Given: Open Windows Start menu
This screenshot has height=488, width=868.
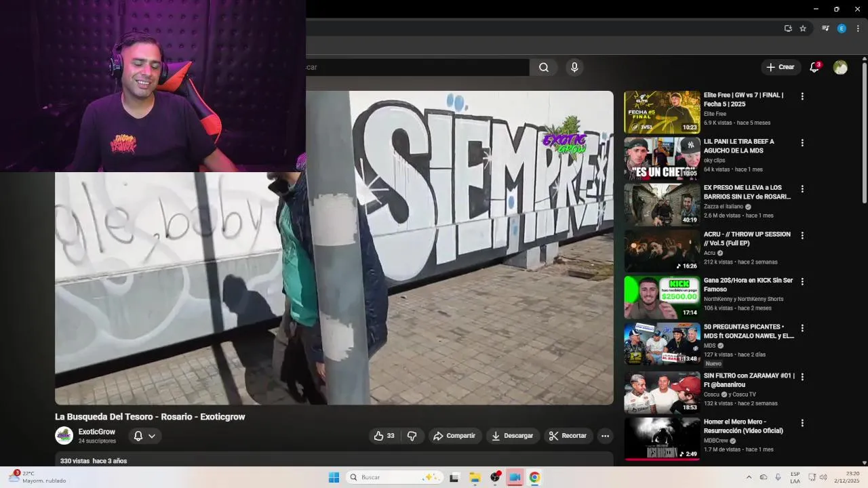Looking at the screenshot, I should tap(334, 477).
